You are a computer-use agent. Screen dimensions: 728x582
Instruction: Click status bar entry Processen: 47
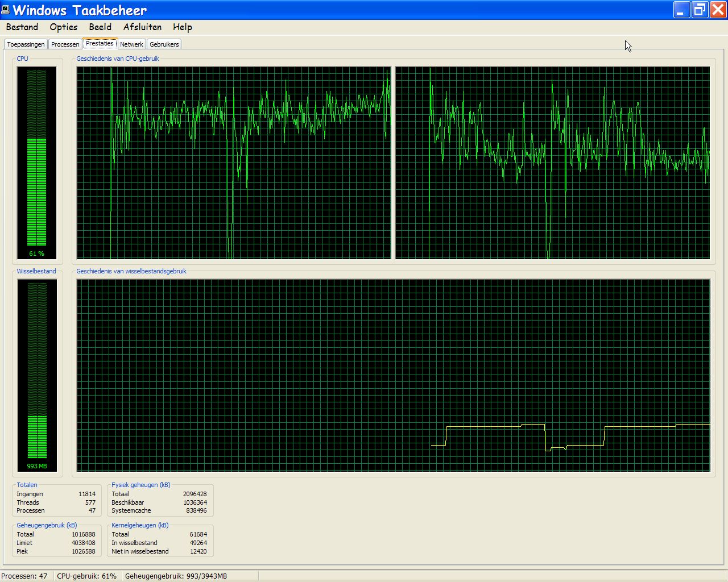click(x=24, y=576)
